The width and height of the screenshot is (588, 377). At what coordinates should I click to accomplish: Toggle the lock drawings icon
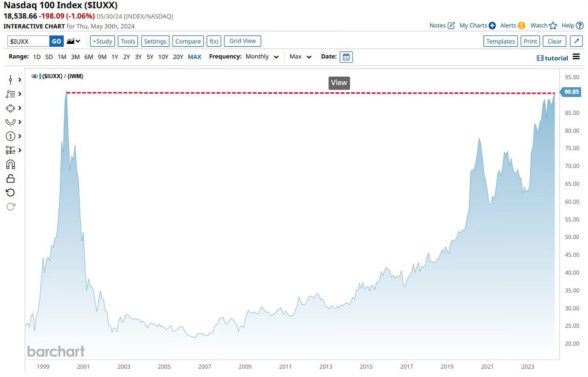click(10, 178)
